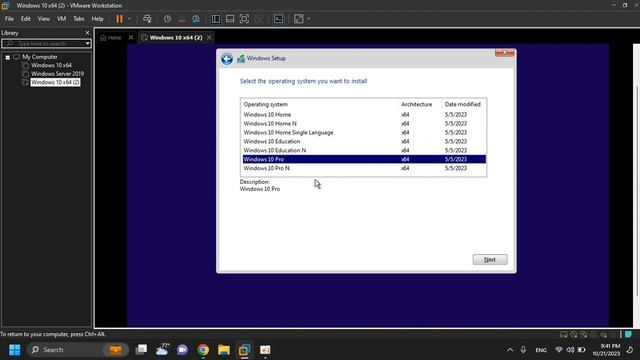Select My Computer in the library
This screenshot has height=360, width=640.
(x=40, y=57)
